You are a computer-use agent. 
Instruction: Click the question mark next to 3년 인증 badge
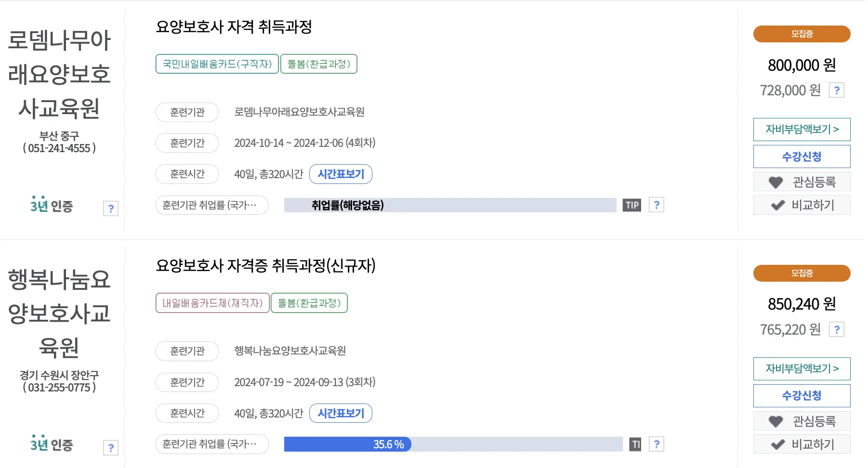click(111, 208)
